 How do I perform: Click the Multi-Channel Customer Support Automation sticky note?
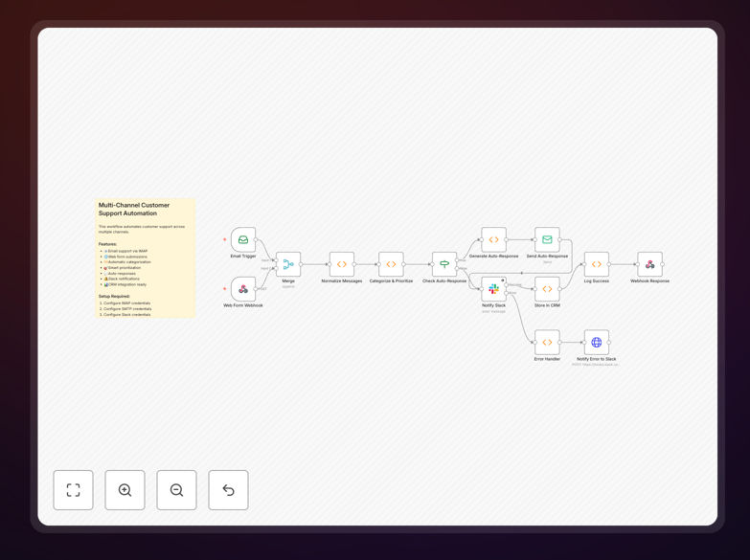click(145, 258)
